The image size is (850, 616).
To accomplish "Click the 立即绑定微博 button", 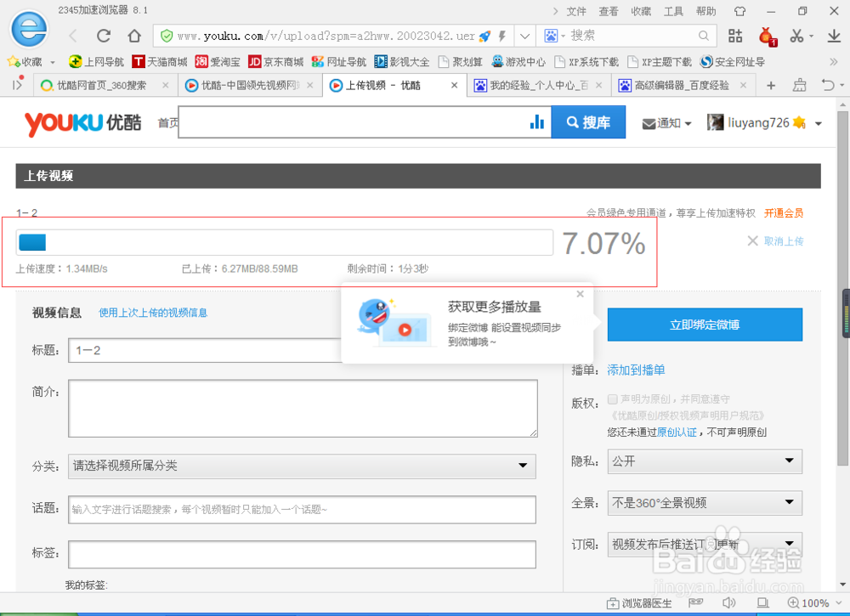I will [x=705, y=325].
